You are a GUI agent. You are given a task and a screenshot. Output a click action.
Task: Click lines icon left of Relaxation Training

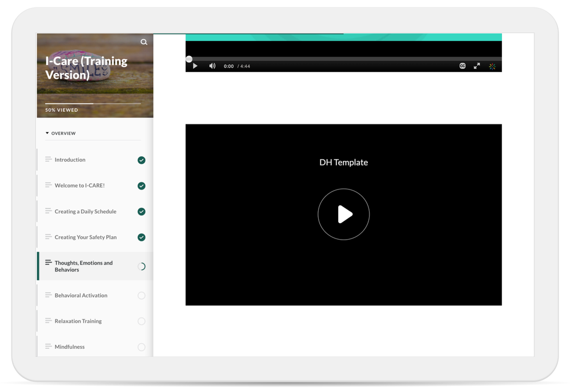[x=48, y=321]
